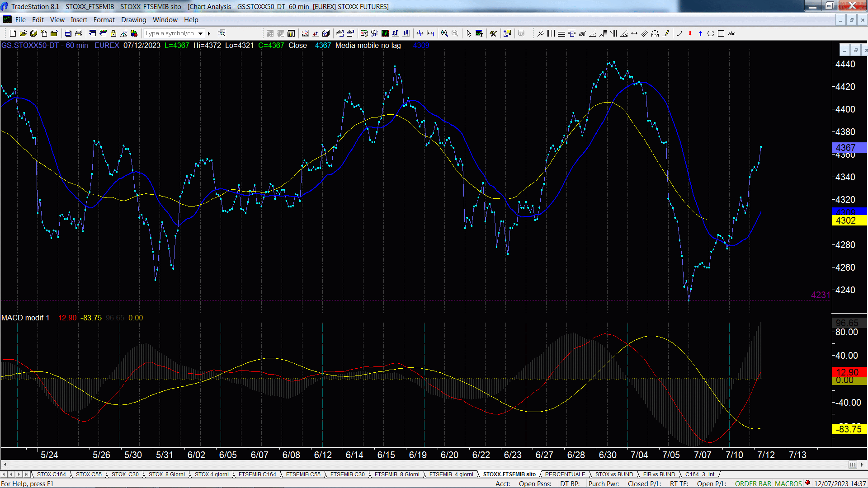Select the arcs drawing tool
Viewport: 868px width, 488px height.
[655, 33]
